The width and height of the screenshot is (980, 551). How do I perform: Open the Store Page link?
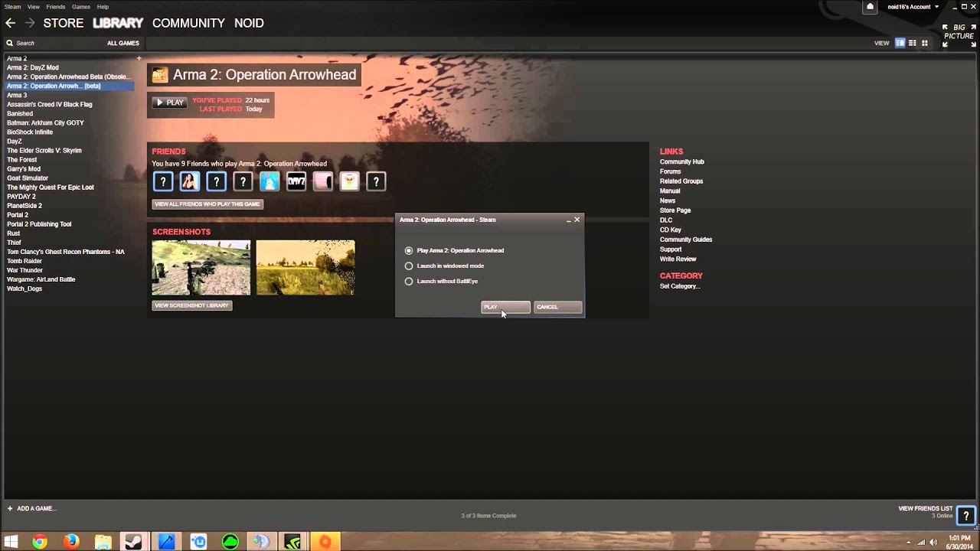(x=675, y=210)
